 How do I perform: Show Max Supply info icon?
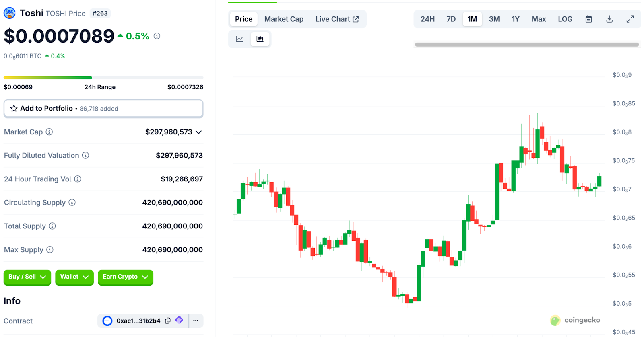50,250
